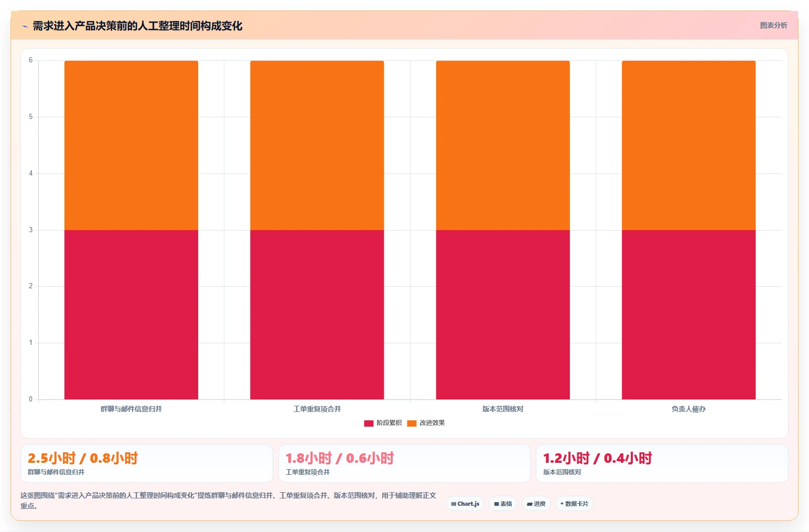809x532 pixels.
Task: Click the red bar segment for 工单重复项合并
Action: [317, 314]
